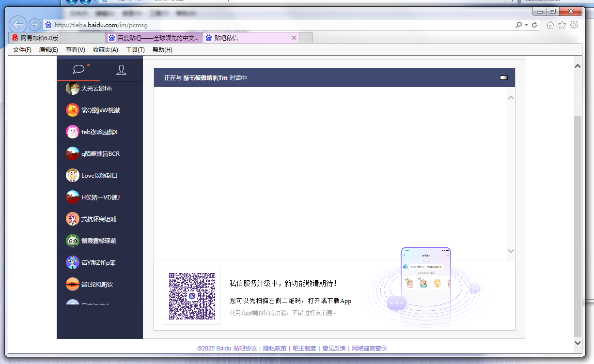Click the Baidu paw favicon in address bar
The height and width of the screenshot is (364, 594).
click(48, 25)
